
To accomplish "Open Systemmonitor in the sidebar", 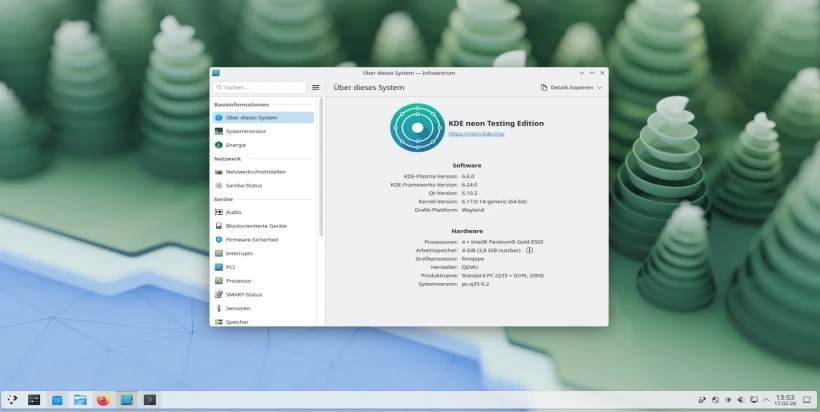I will (263, 131).
